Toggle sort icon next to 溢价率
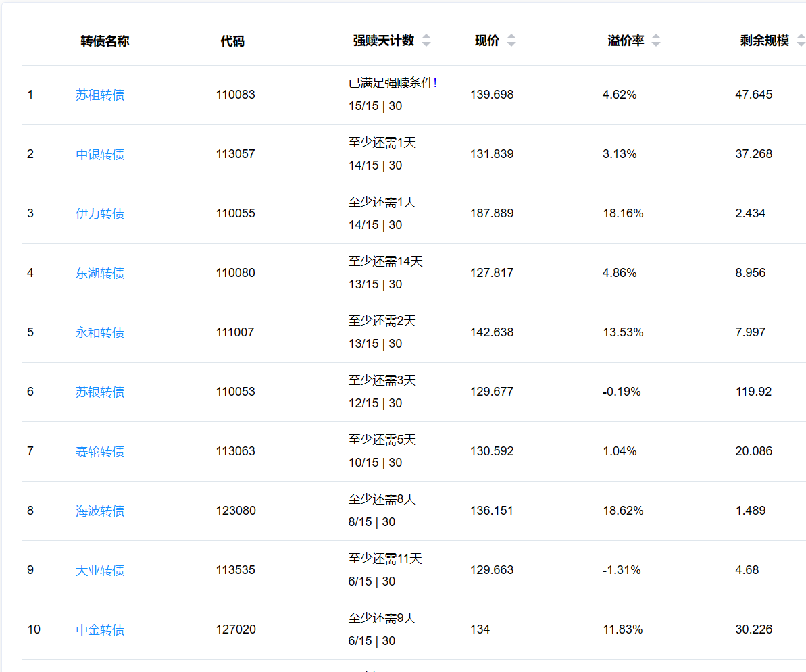This screenshot has height=672, width=806. pyautogui.click(x=656, y=41)
